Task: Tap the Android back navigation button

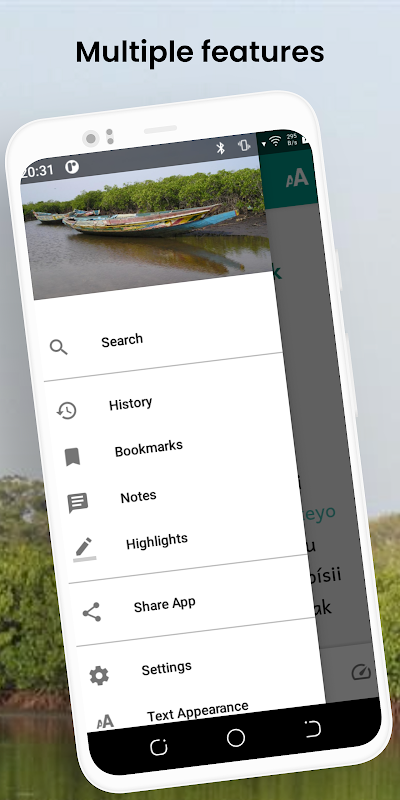Action: coord(312,729)
